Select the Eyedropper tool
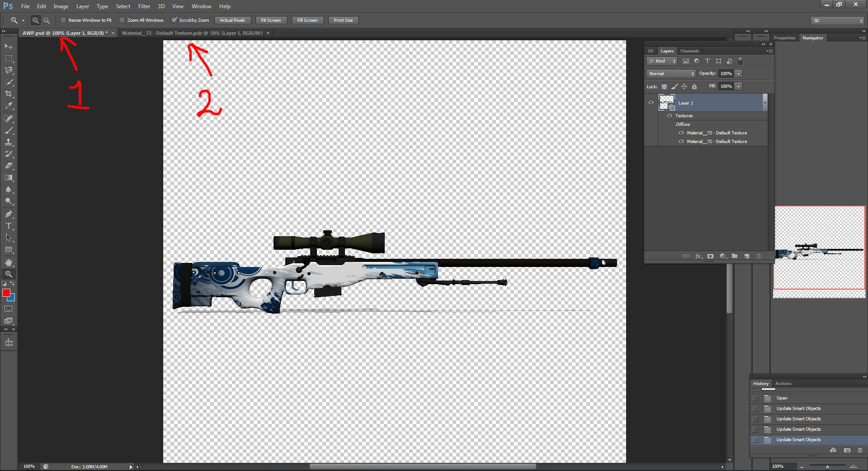This screenshot has height=471, width=868. point(9,106)
